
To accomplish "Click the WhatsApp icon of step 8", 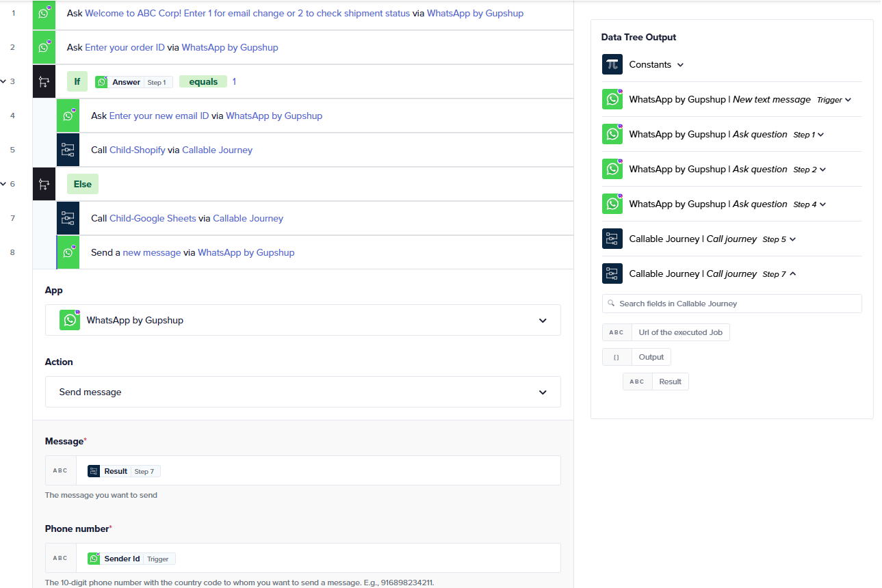I will [68, 253].
